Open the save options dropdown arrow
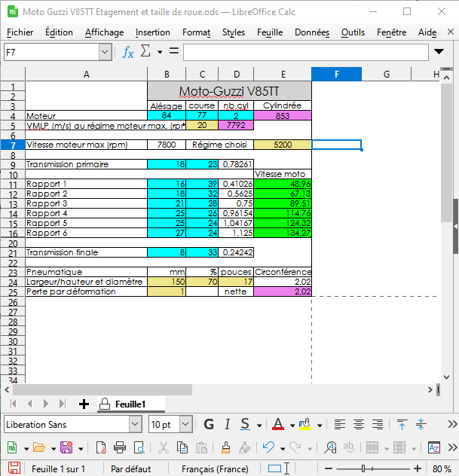The image size is (459, 476). coord(81,449)
